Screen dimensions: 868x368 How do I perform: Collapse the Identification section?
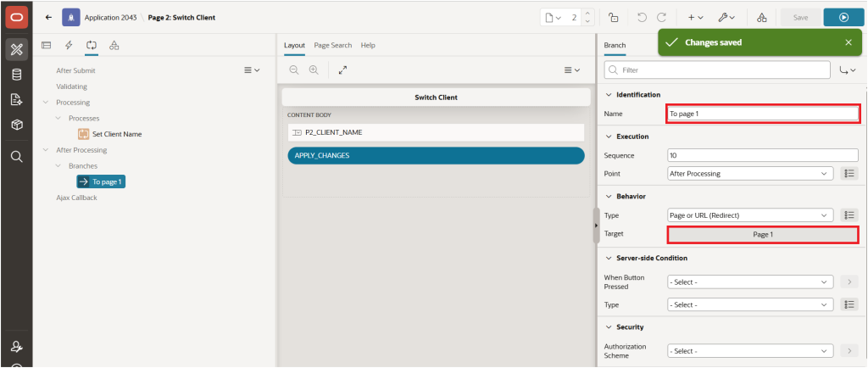pos(609,95)
